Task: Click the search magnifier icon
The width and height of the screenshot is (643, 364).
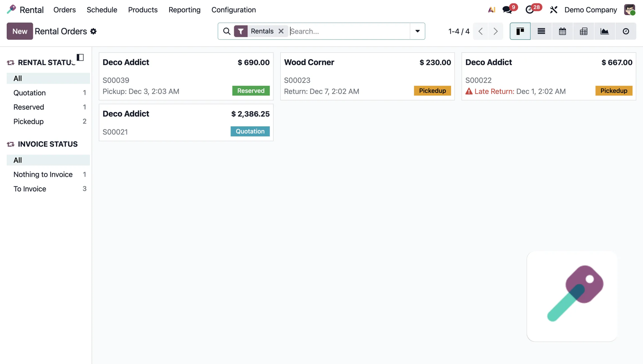Action: coord(227,31)
